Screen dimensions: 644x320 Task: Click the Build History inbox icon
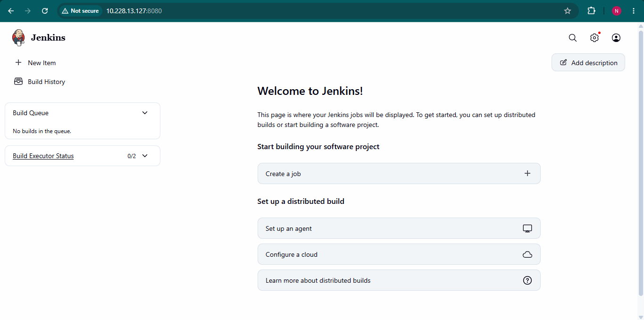[x=18, y=81]
